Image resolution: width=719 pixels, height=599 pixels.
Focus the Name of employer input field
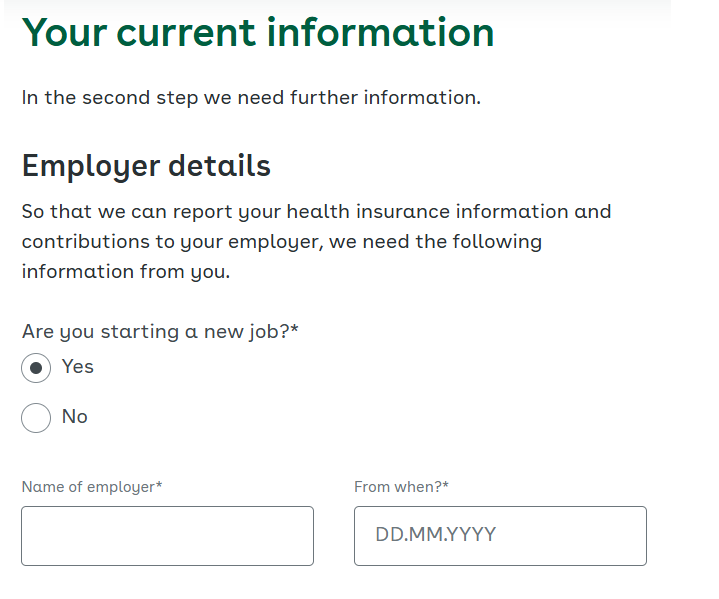[x=167, y=536]
